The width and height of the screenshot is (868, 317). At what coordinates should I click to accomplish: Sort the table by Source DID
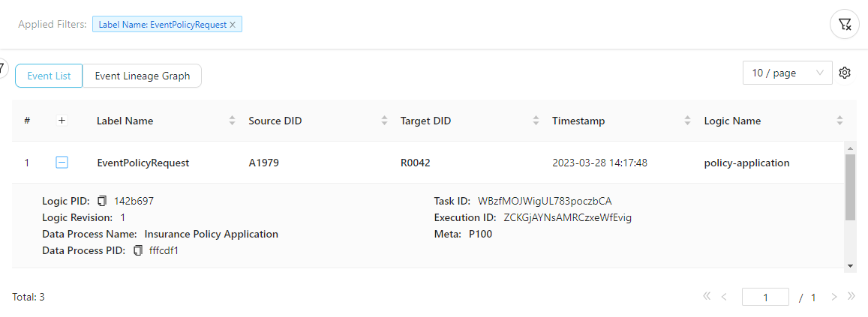point(384,121)
